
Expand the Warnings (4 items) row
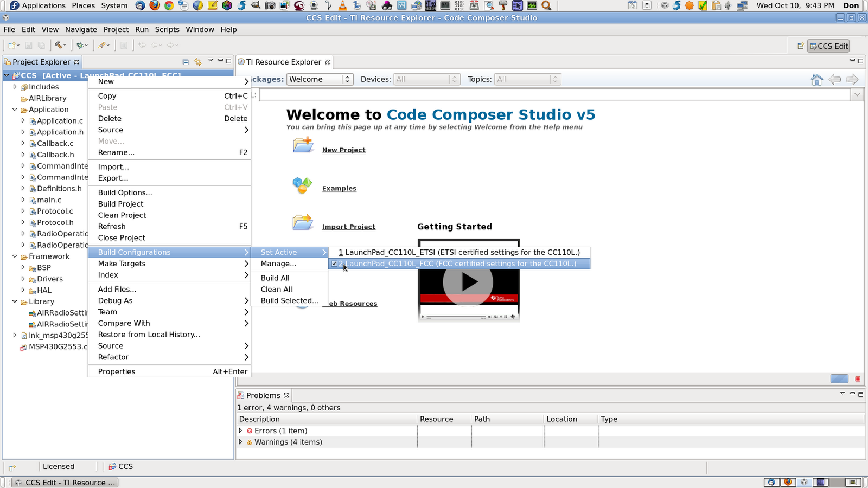click(x=241, y=442)
